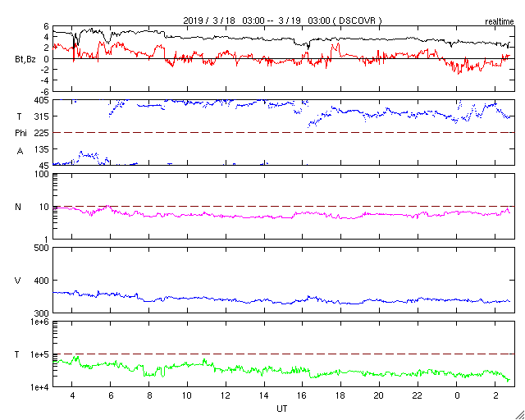The image size is (525, 420).
Task: Click y-axis value "-6" in Bt,Bz panel
Action: tap(46, 91)
